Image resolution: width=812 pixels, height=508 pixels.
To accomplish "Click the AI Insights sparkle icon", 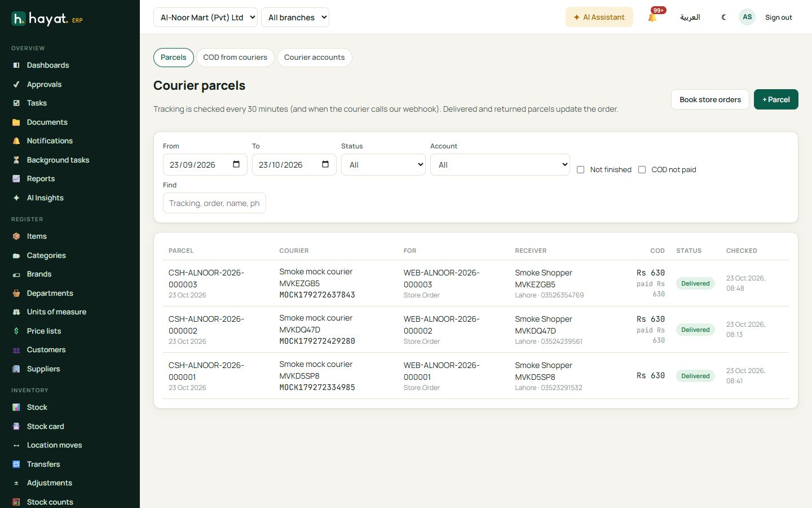I will pyautogui.click(x=16, y=198).
